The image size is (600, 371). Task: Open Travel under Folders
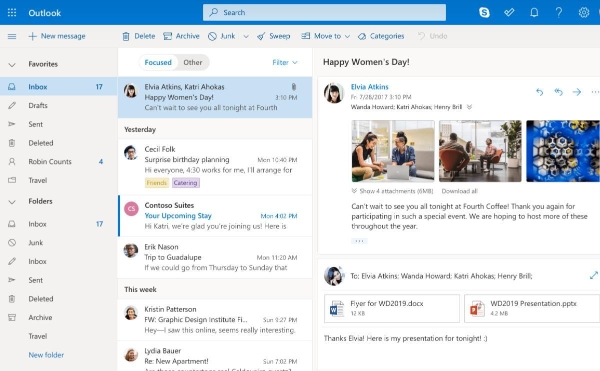[59, 337]
